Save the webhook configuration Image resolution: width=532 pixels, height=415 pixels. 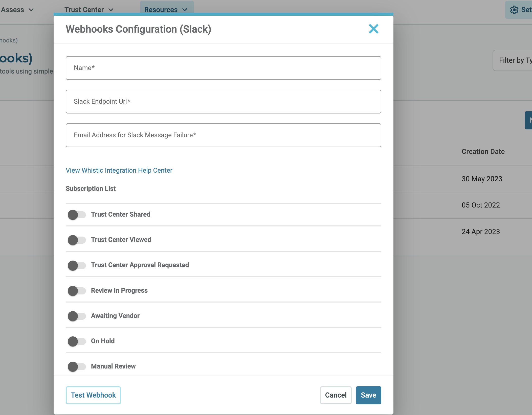pyautogui.click(x=368, y=395)
